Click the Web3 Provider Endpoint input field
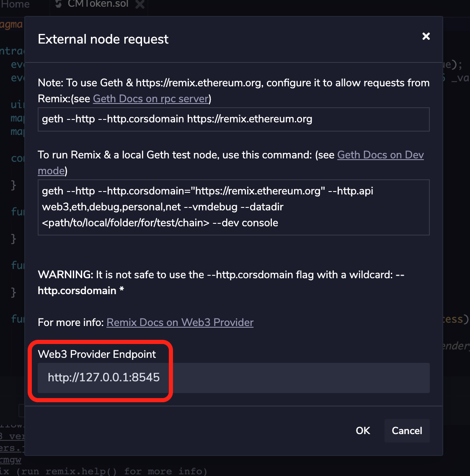470x476 pixels. 234,378
